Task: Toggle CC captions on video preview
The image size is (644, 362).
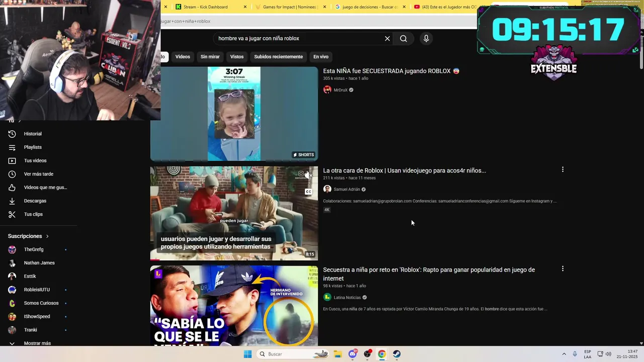Action: click(x=308, y=192)
